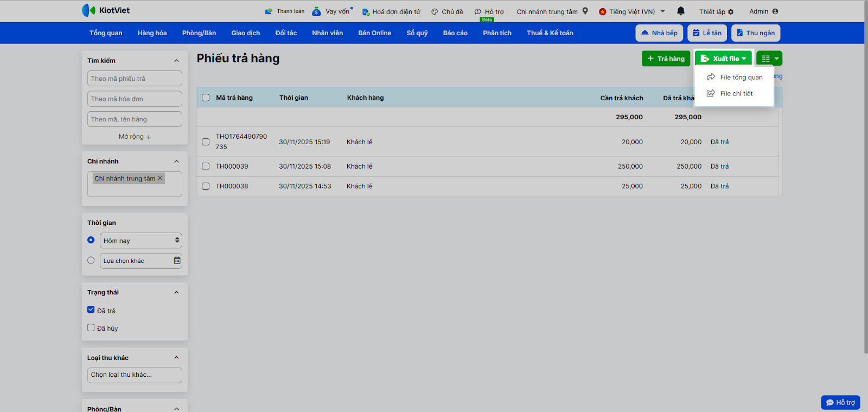This screenshot has width=868, height=412.
Task: Click the Chủ đề palette icon
Action: pos(435,11)
